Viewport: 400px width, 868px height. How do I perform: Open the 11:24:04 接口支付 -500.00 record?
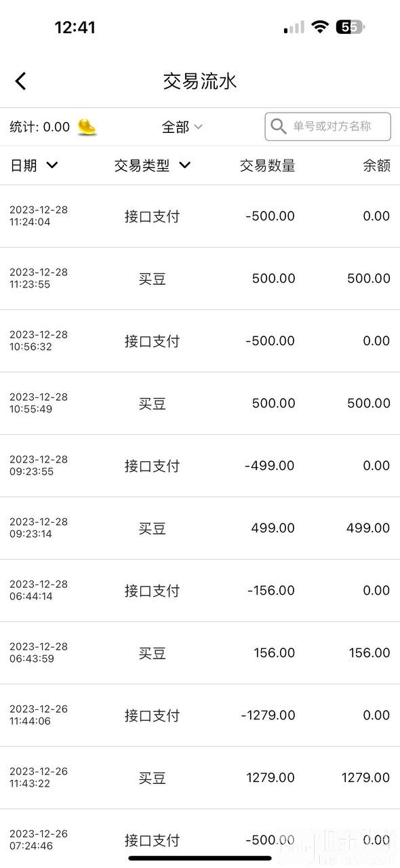click(200, 216)
